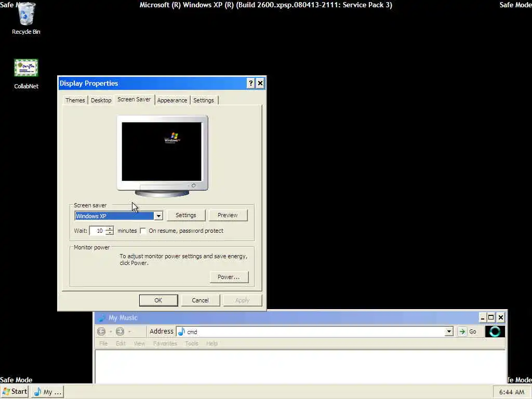Open the Tools menu in My Music
Viewport: 532px width, 399px height.
(191, 343)
